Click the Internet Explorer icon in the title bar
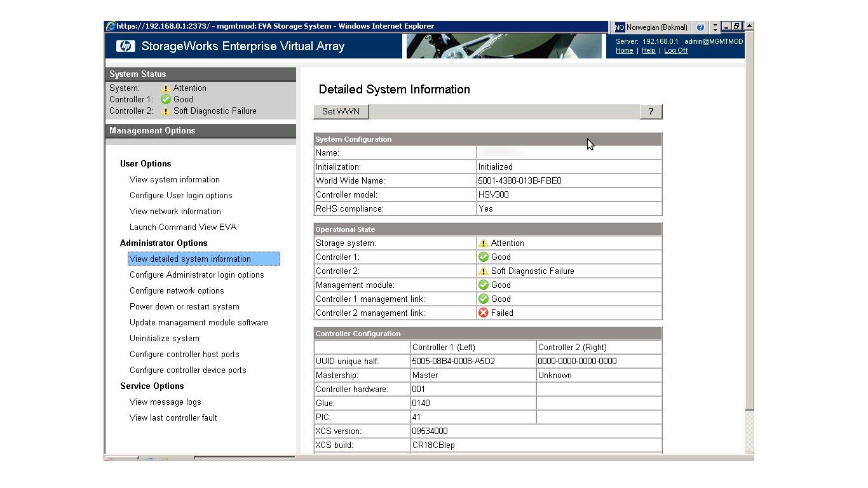This screenshot has width=868, height=488. 111,26
